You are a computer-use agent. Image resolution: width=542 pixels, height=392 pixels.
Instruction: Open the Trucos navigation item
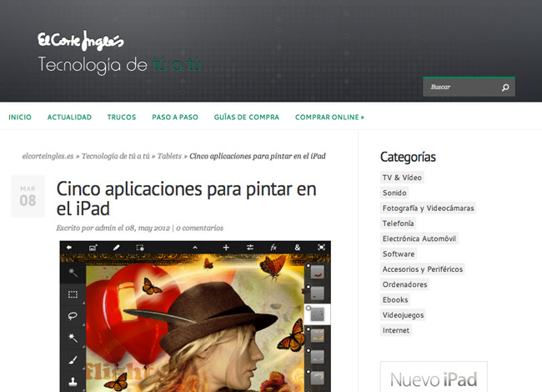122,118
